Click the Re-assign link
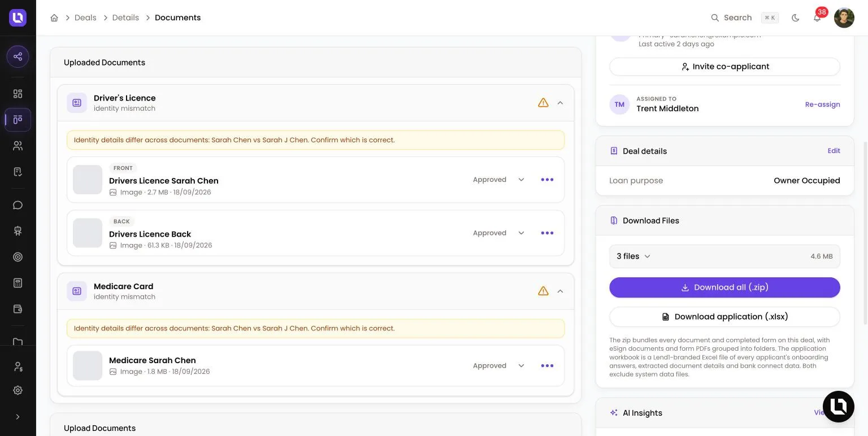Screen dimensions: 868x436 822,104
